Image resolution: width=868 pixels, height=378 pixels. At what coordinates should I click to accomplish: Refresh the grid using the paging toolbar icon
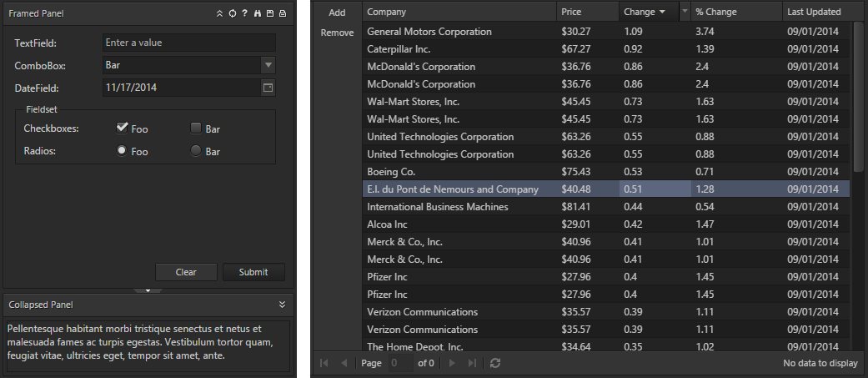click(x=495, y=363)
